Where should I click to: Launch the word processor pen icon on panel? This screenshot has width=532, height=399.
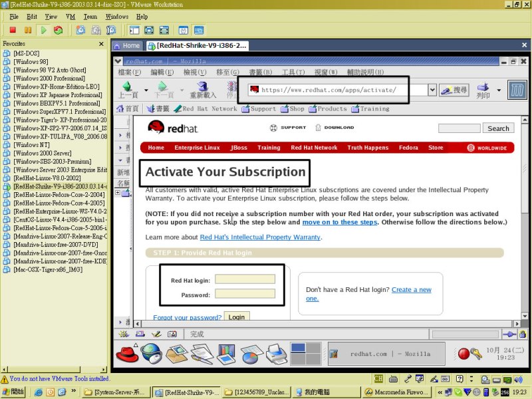click(x=201, y=354)
